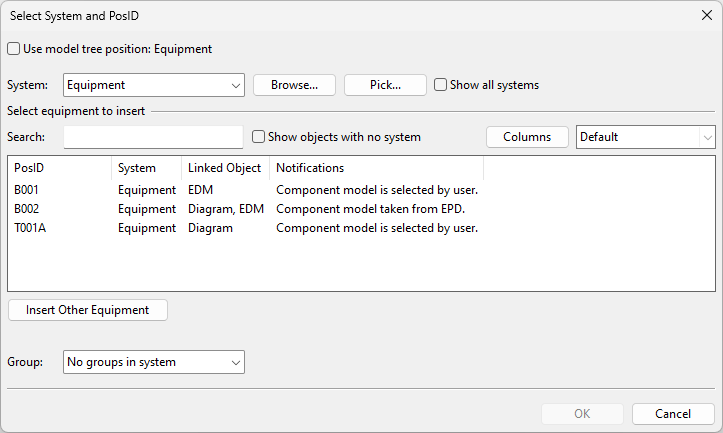Click the Linked Object column header
Viewport: 723px width, 433px height.
[225, 168]
